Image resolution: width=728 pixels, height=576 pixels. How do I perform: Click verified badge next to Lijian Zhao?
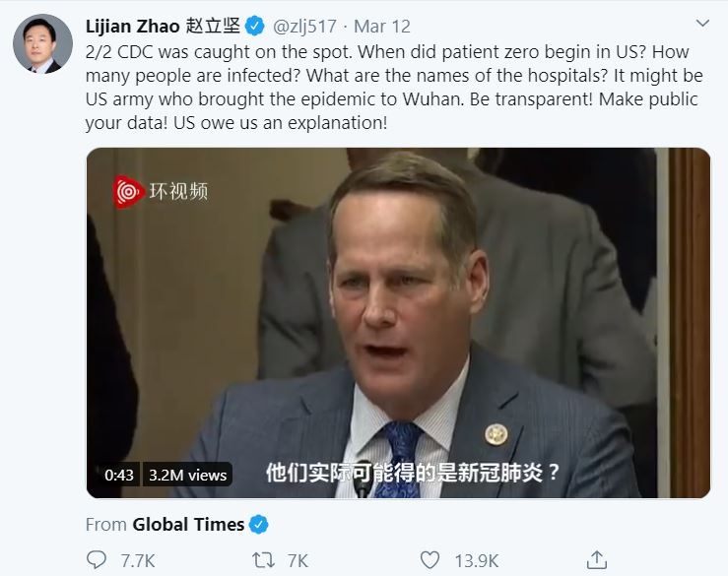(x=254, y=26)
